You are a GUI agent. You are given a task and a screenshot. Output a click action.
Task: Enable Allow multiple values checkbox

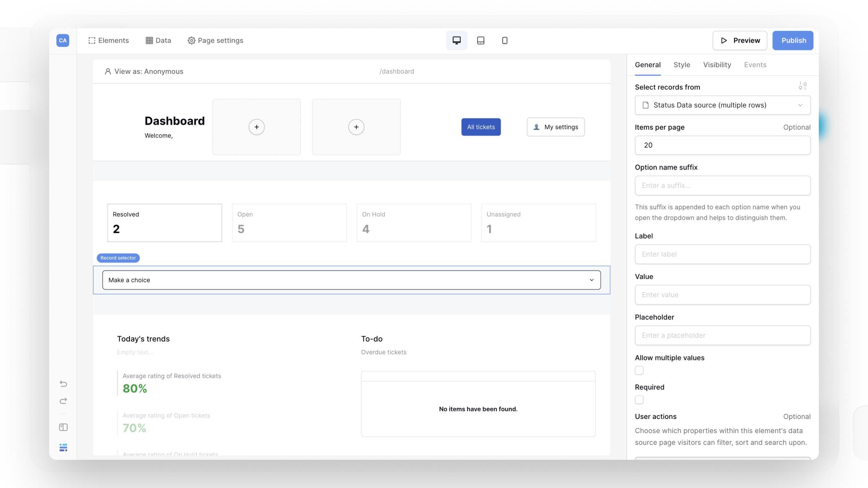click(639, 371)
